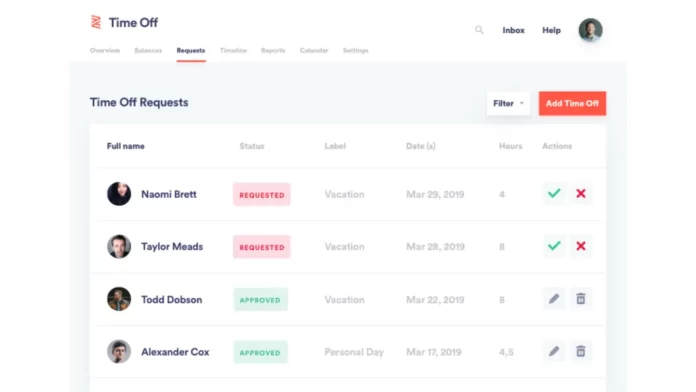The height and width of the screenshot is (392, 696).
Task: Open Naomi Brett's profile avatar
Action: (119, 194)
